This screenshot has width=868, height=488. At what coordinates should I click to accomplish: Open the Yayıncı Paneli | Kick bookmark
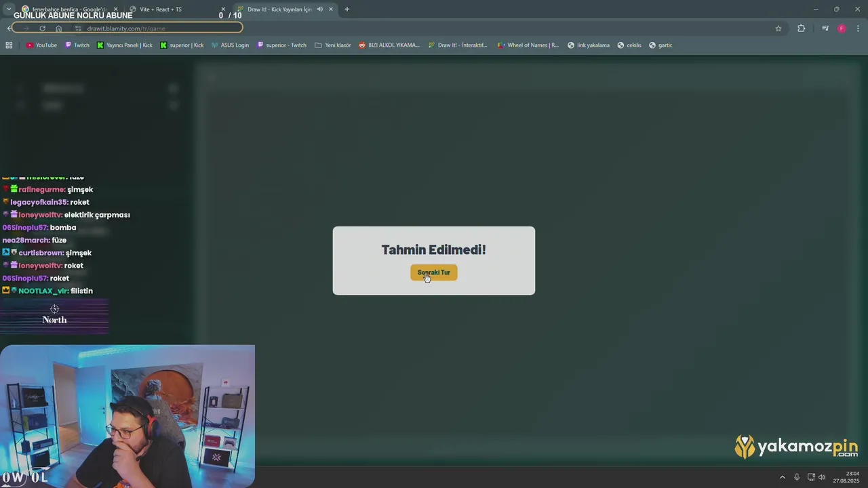[125, 45]
